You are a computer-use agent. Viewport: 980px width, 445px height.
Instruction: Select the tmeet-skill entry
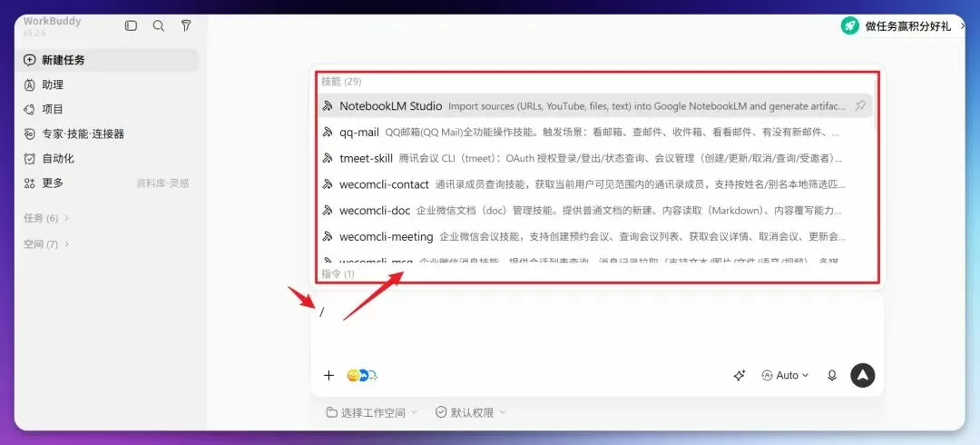click(x=594, y=158)
